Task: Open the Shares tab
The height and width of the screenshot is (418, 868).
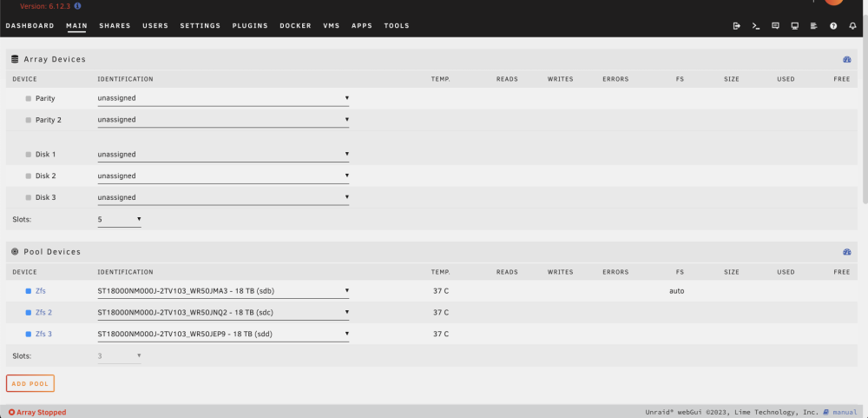Action: tap(115, 25)
